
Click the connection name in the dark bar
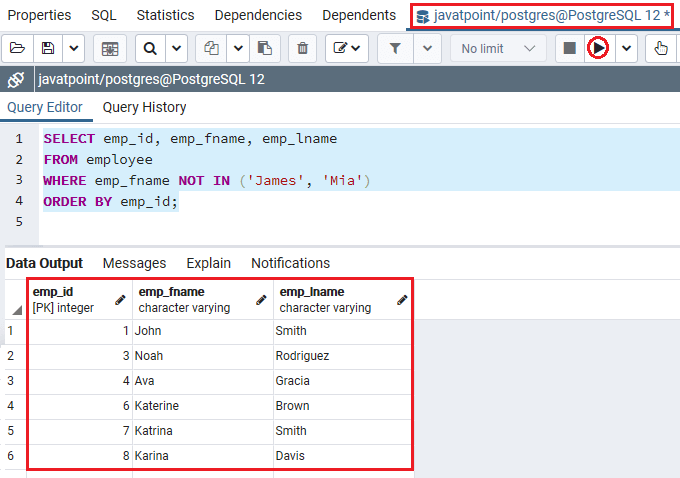[151, 79]
